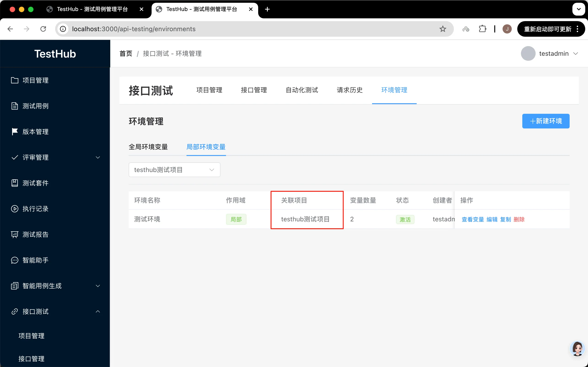The width and height of the screenshot is (588, 367).
Task: Click the 新建环境 button
Action: point(546,121)
